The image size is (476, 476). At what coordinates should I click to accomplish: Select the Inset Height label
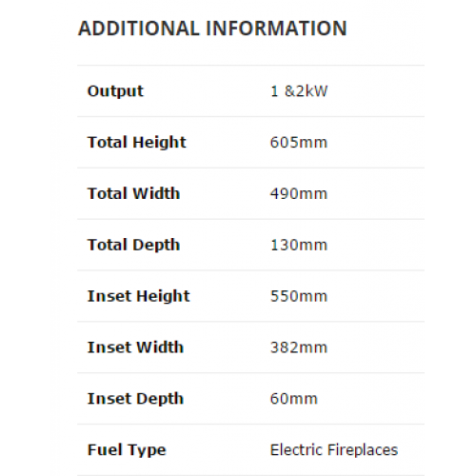(x=139, y=297)
